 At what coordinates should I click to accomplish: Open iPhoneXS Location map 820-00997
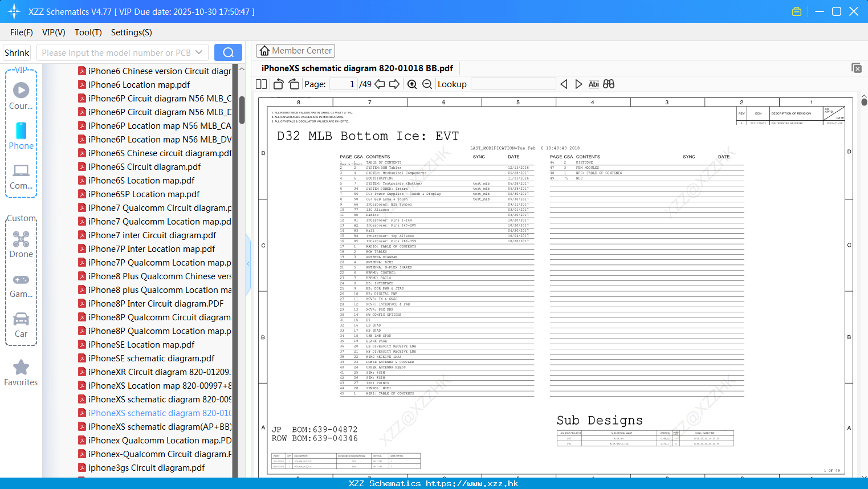tap(160, 386)
